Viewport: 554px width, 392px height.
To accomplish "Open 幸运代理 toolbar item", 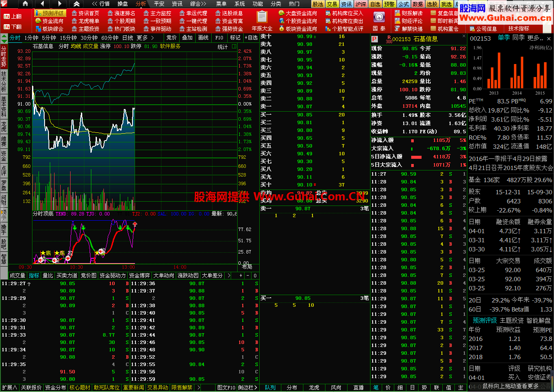I will pos(193,13).
